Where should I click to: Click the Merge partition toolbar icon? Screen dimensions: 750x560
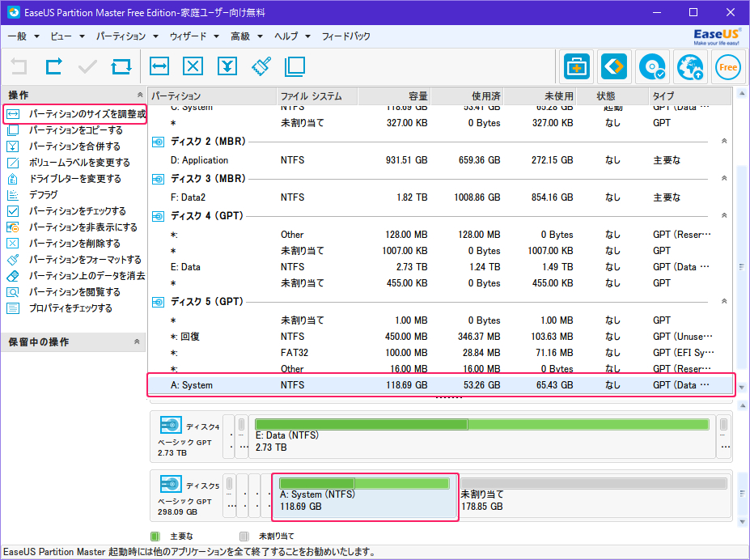click(227, 66)
